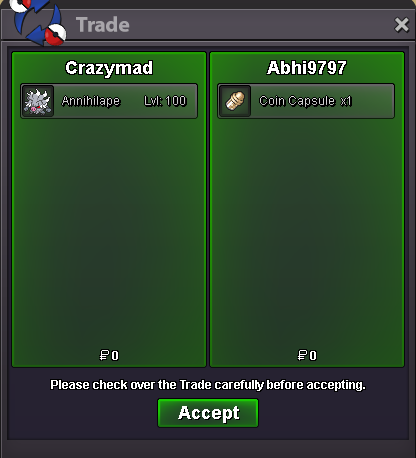Click Crazymad's money amount 0
The image size is (416, 458).
[x=115, y=355]
